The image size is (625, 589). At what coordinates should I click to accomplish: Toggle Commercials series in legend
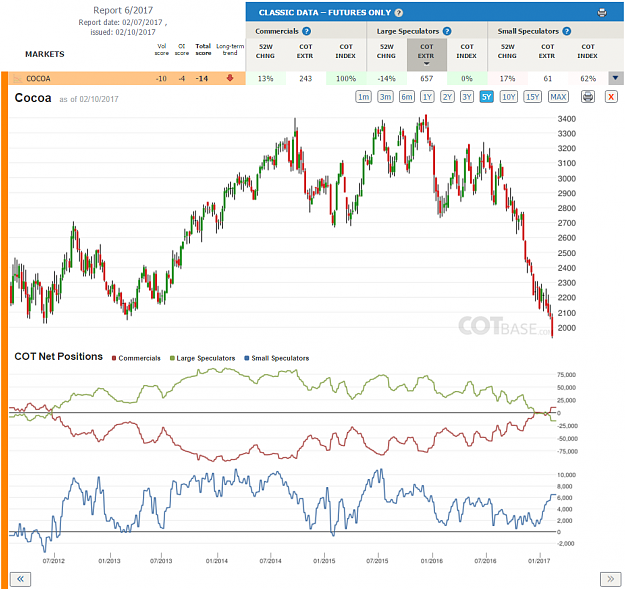coord(136,358)
